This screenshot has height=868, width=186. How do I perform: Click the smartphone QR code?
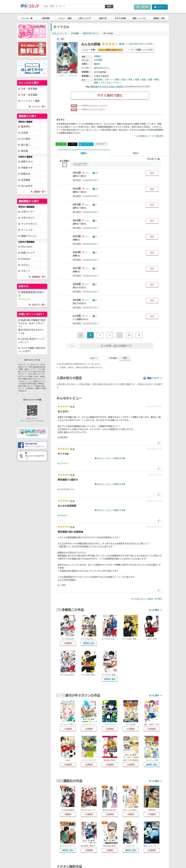coord(32,410)
